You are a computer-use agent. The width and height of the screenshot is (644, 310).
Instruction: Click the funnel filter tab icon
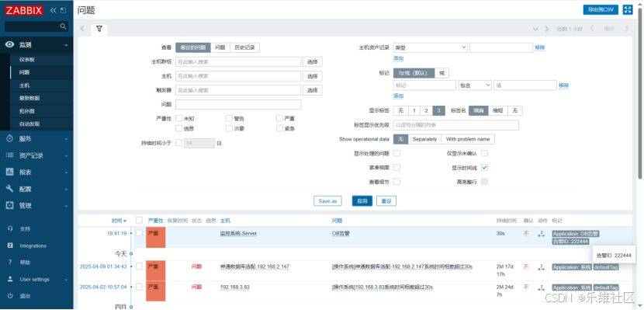[99, 29]
